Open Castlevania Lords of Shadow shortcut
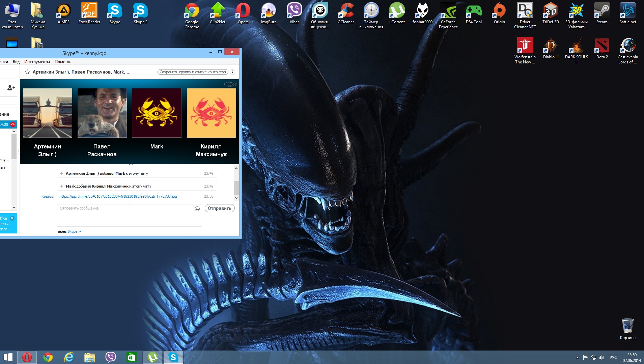 click(627, 51)
